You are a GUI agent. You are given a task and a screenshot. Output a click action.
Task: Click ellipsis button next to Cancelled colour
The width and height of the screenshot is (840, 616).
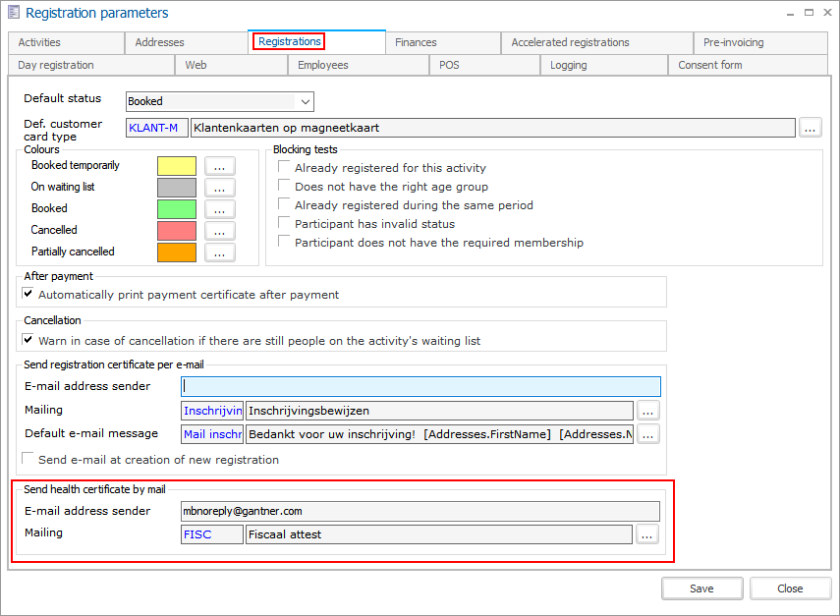pyautogui.click(x=220, y=231)
